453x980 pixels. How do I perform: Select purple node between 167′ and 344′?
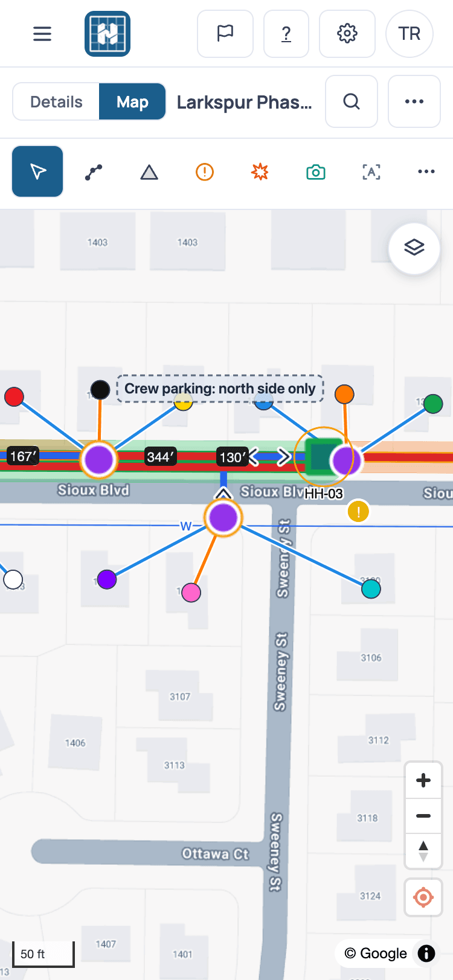tap(99, 459)
